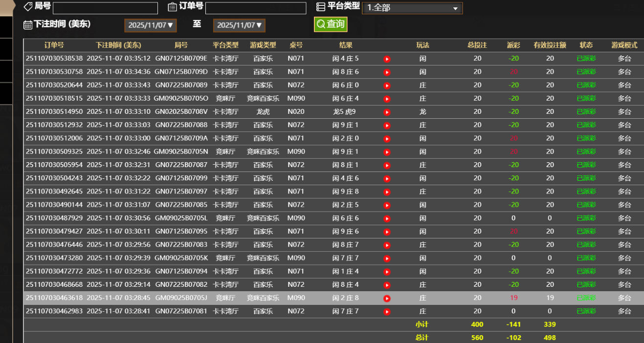The height and width of the screenshot is (343, 644).
Task: Play video for 竞咪百家乐 order 251107030518515
Action: [x=387, y=98]
